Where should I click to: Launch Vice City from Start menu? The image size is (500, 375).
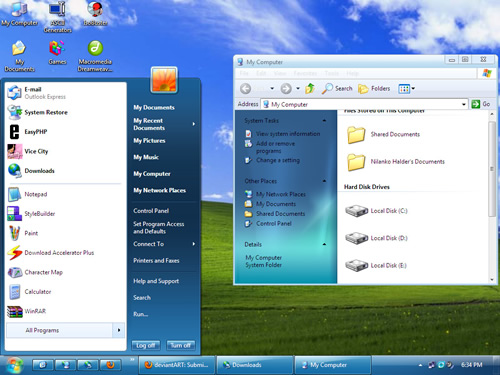(x=66, y=151)
